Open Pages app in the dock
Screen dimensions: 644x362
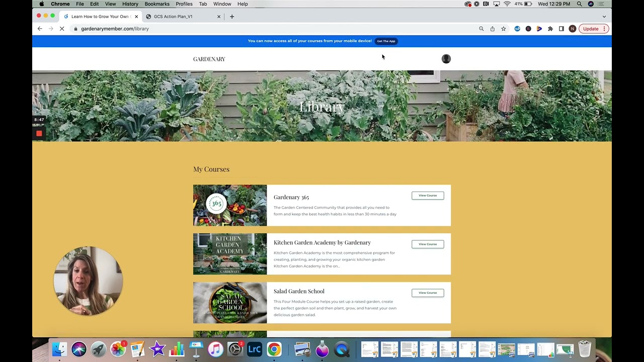coord(137,349)
